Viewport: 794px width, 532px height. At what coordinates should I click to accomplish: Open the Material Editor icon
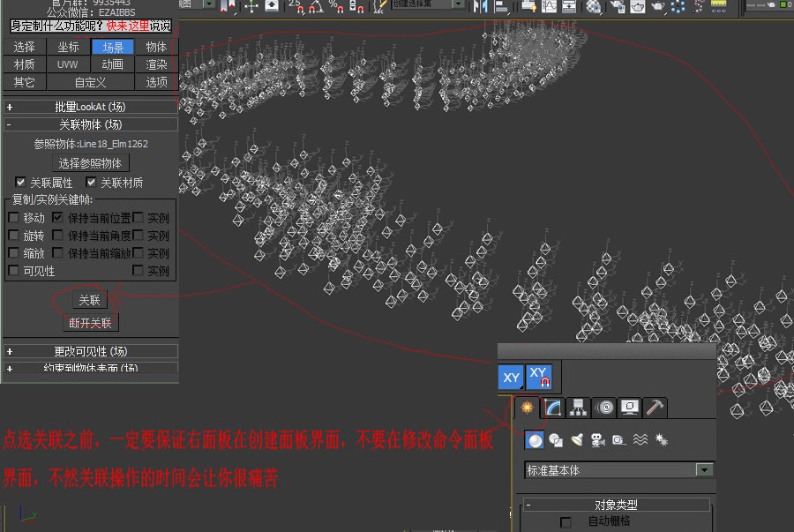[593, 6]
